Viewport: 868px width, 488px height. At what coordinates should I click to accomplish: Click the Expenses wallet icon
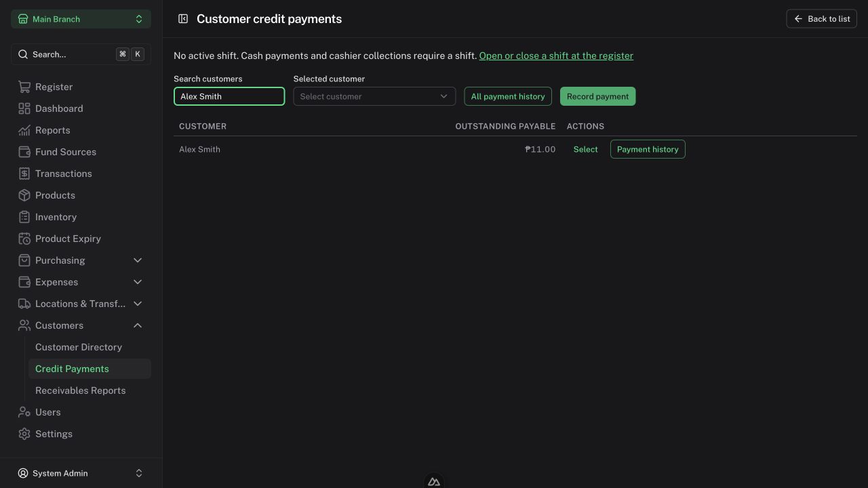(x=24, y=282)
